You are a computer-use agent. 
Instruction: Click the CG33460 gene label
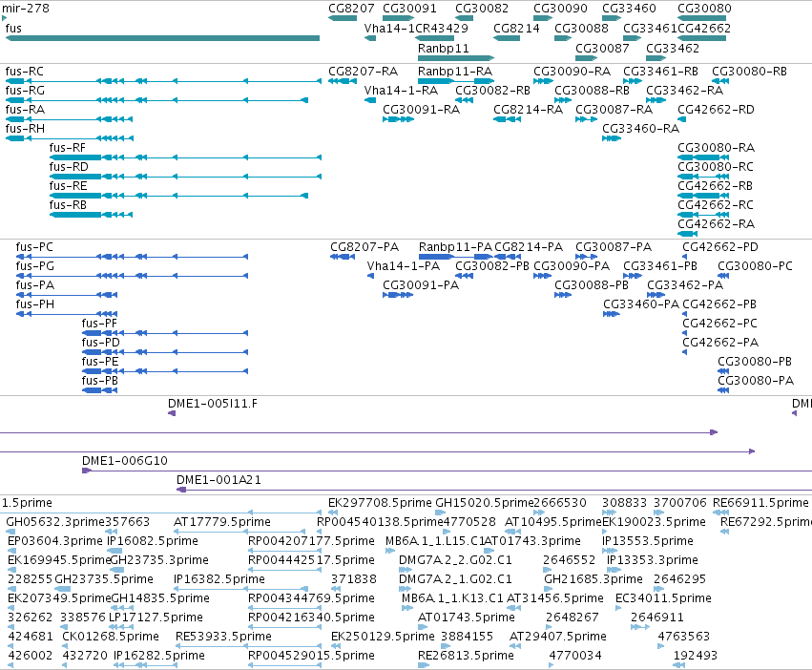(x=629, y=9)
